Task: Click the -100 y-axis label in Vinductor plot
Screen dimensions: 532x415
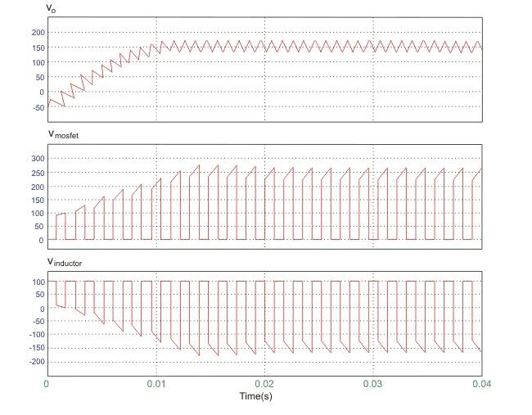Action: (x=31, y=335)
